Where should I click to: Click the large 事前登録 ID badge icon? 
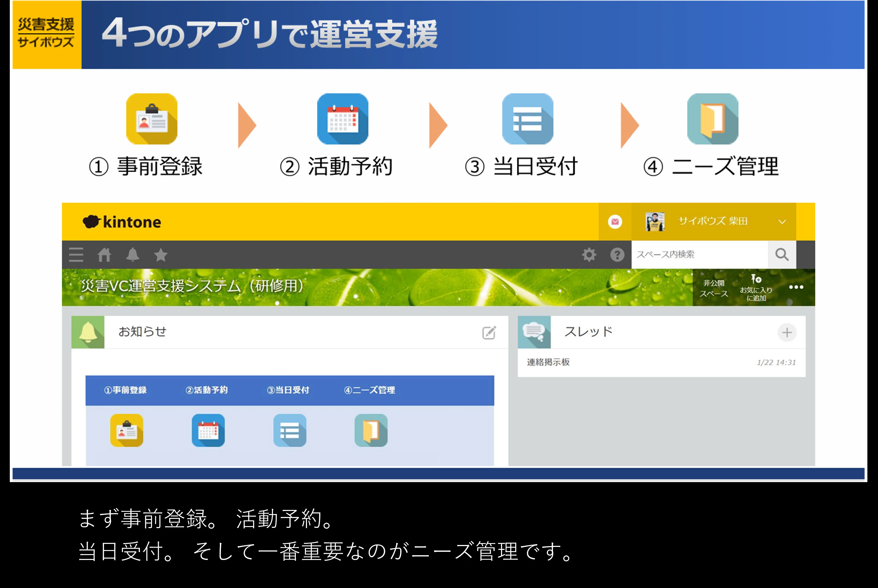pyautogui.click(x=152, y=119)
